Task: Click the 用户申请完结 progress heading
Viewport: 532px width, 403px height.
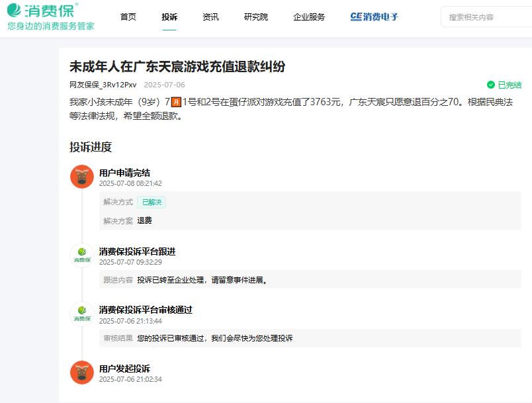Action: click(124, 173)
